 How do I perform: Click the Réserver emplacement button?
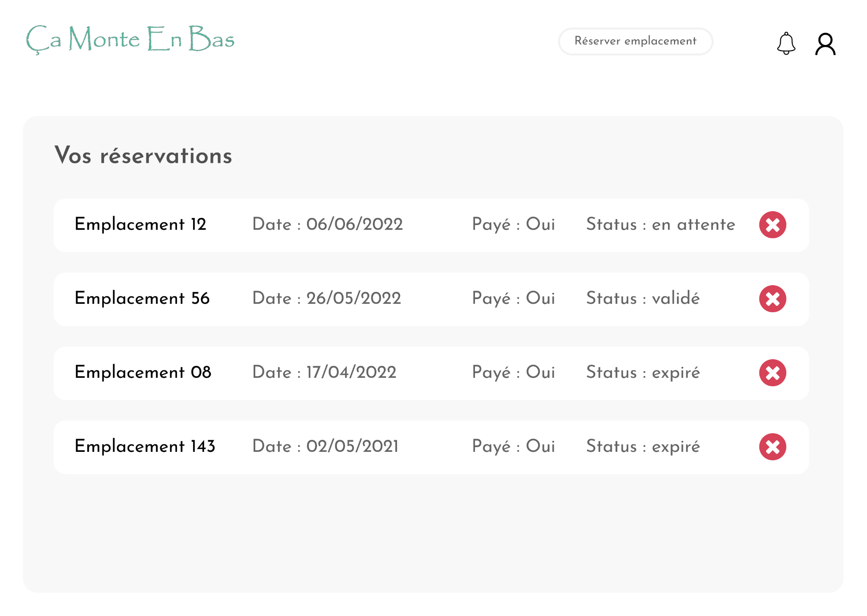(635, 41)
